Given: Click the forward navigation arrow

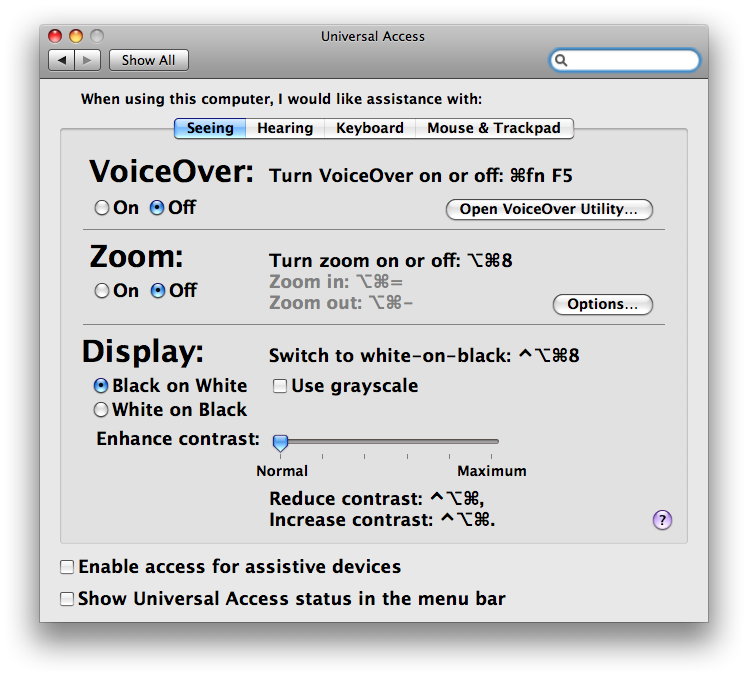Looking at the screenshot, I should pos(87,60).
